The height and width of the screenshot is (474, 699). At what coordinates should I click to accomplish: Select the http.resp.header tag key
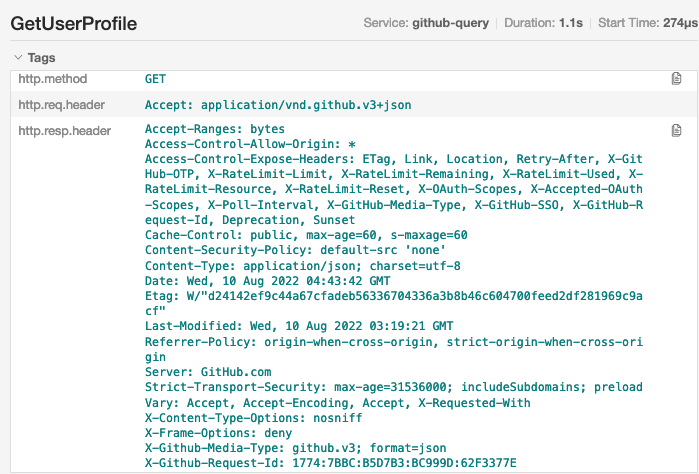pyautogui.click(x=64, y=130)
